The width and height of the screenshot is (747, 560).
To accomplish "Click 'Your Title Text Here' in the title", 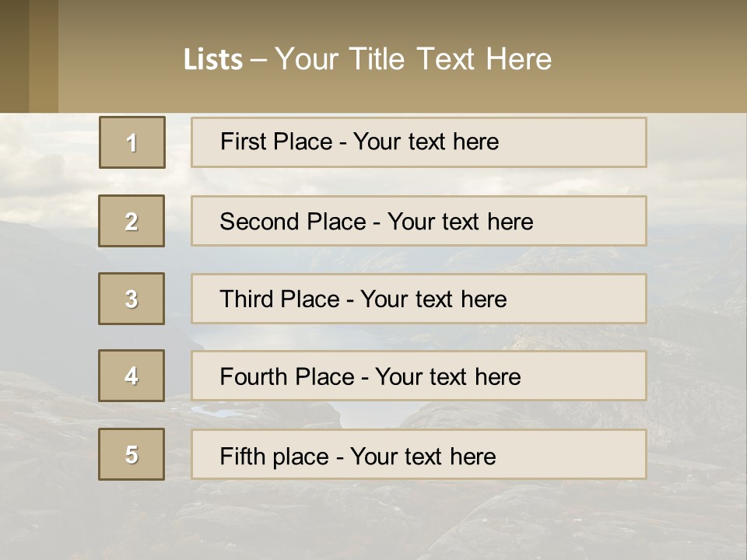I will tap(413, 59).
